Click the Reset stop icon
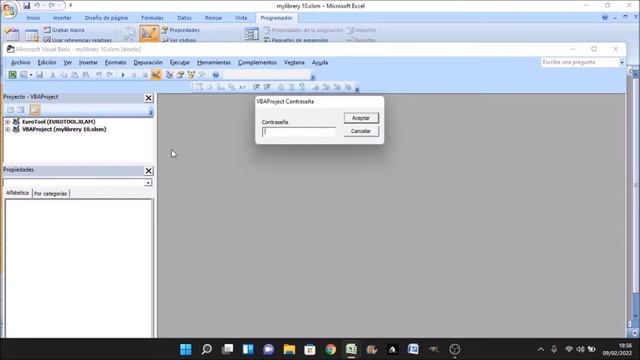Screen dimensions: 640x360 (x=144, y=75)
